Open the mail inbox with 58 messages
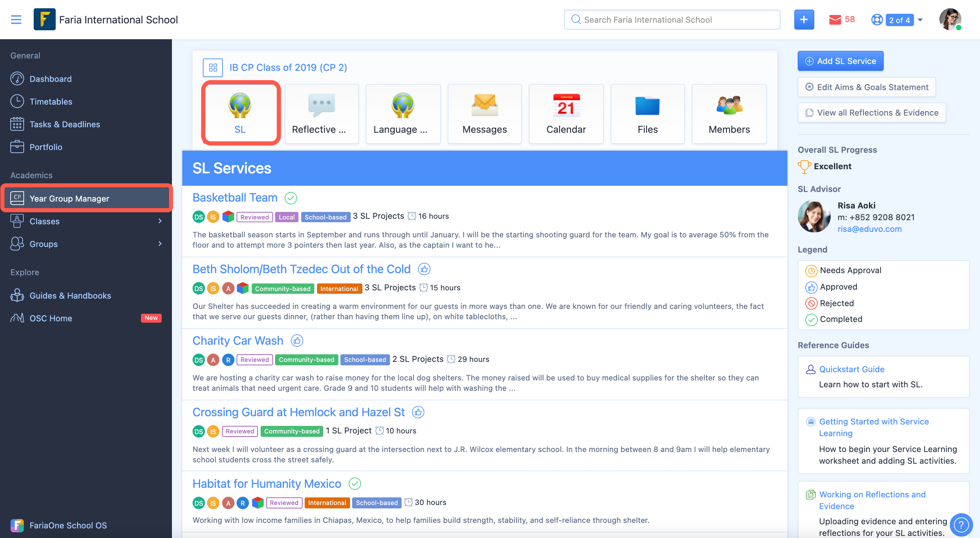Image resolution: width=980 pixels, height=538 pixels. coord(841,19)
